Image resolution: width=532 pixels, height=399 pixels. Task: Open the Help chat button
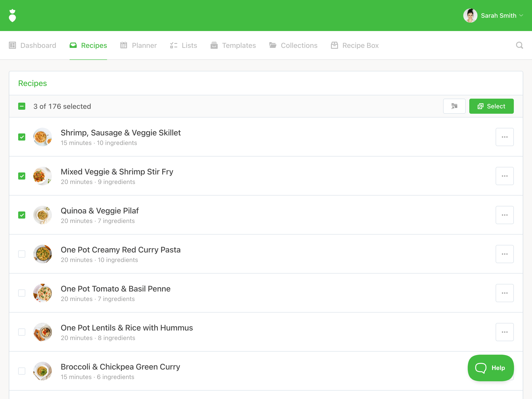pos(490,368)
